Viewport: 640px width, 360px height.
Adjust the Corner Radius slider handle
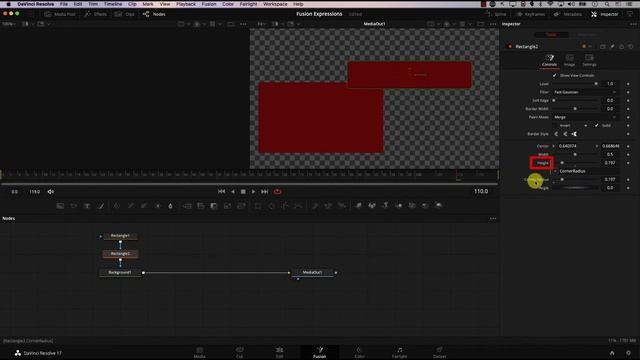tap(562, 180)
